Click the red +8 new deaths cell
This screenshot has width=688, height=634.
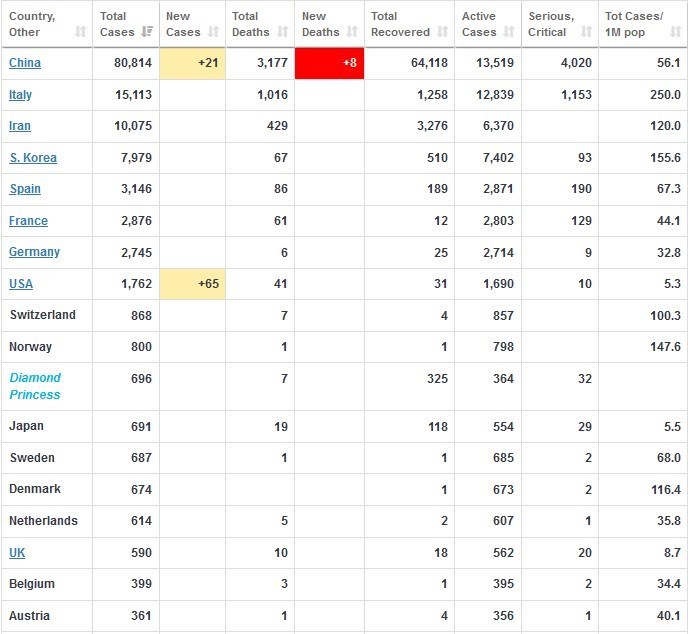tap(329, 63)
